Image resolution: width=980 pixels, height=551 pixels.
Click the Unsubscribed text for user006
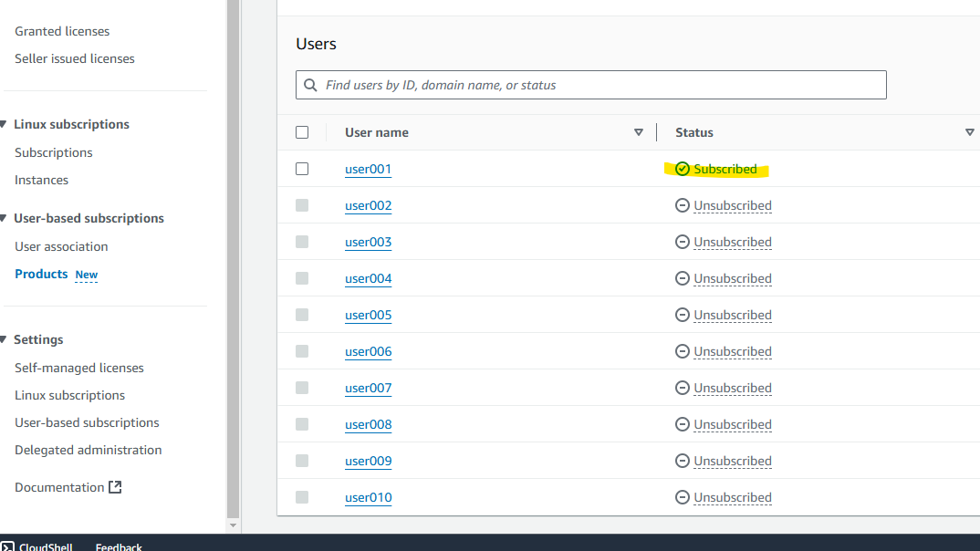click(733, 352)
